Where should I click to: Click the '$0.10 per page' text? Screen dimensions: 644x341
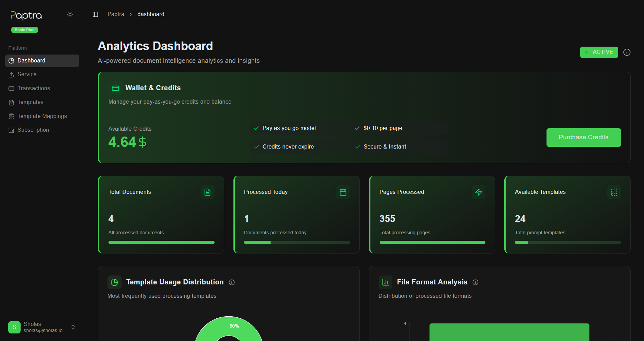pos(383,128)
